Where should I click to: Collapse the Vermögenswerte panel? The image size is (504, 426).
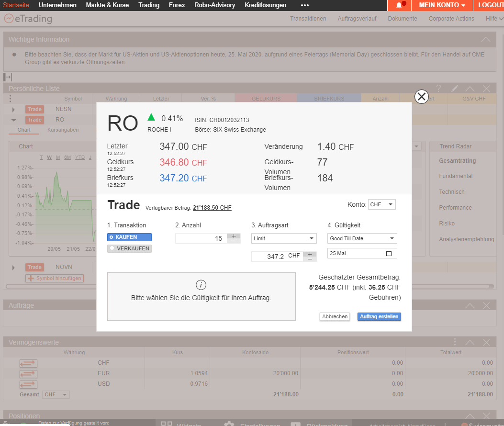470,342
